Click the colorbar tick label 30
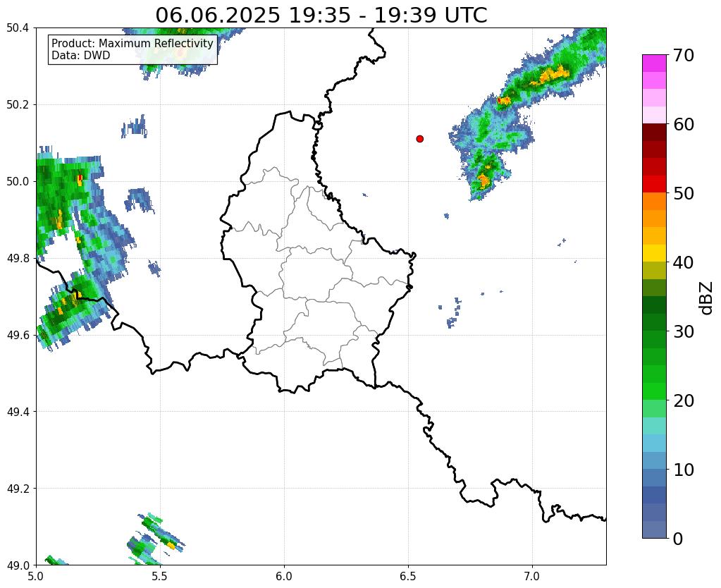Viewport: 721px width, 588px height. tap(684, 331)
